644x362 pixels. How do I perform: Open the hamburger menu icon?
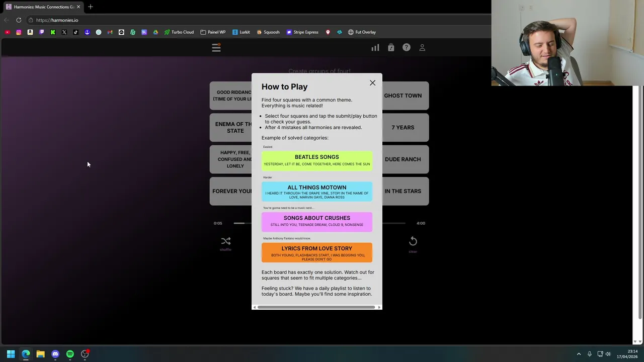pyautogui.click(x=216, y=48)
